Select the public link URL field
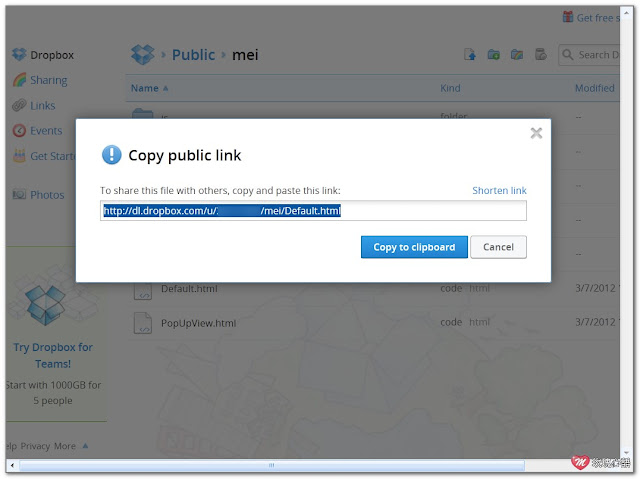640x479 pixels. click(313, 211)
